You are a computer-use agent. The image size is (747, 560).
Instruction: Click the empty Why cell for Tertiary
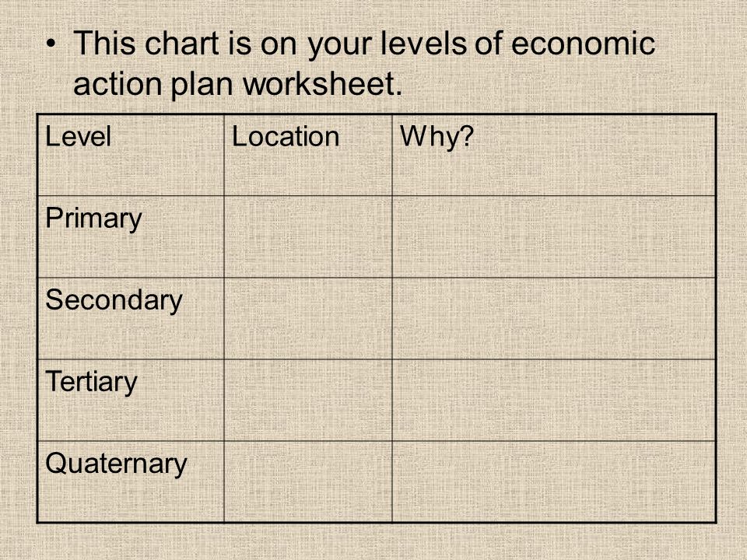pos(554,400)
